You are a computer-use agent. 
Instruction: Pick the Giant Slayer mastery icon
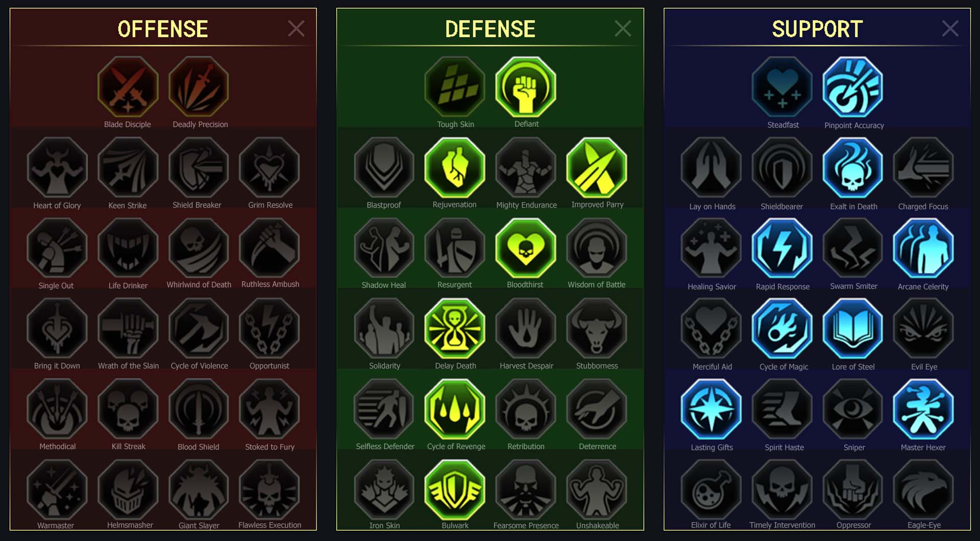pos(199,490)
